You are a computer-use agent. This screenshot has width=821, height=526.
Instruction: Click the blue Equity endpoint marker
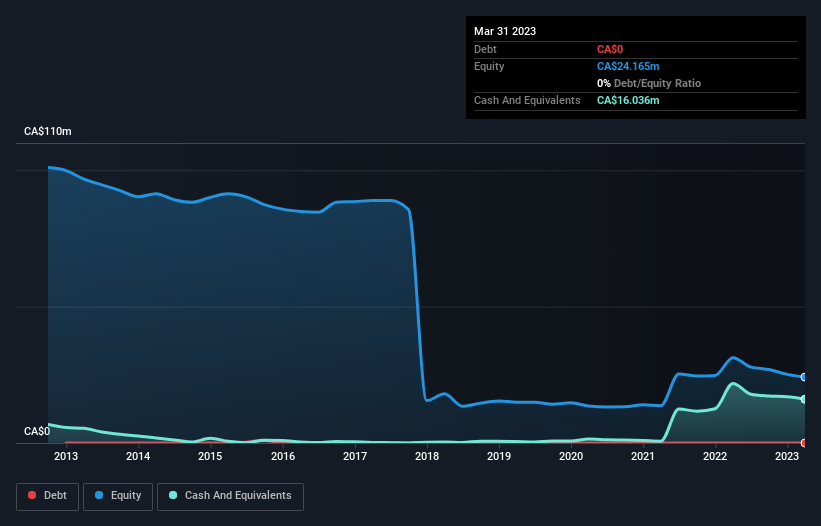point(804,377)
